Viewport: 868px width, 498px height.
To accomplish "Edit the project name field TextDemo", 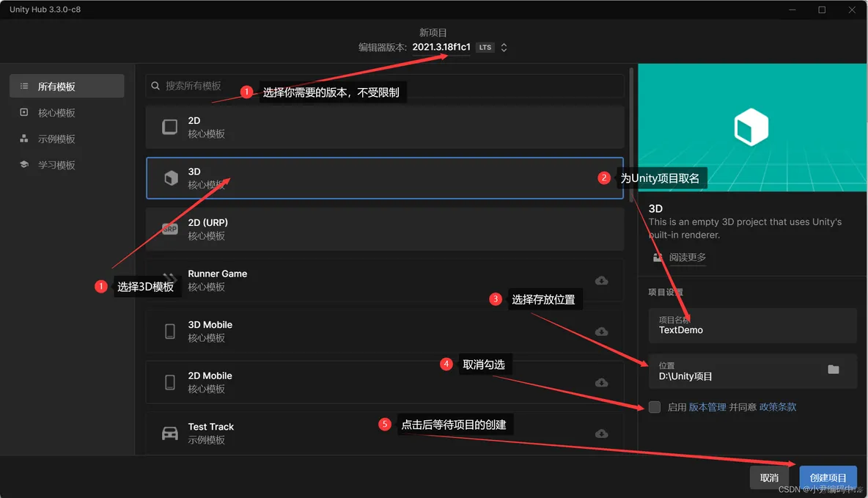I will (753, 325).
